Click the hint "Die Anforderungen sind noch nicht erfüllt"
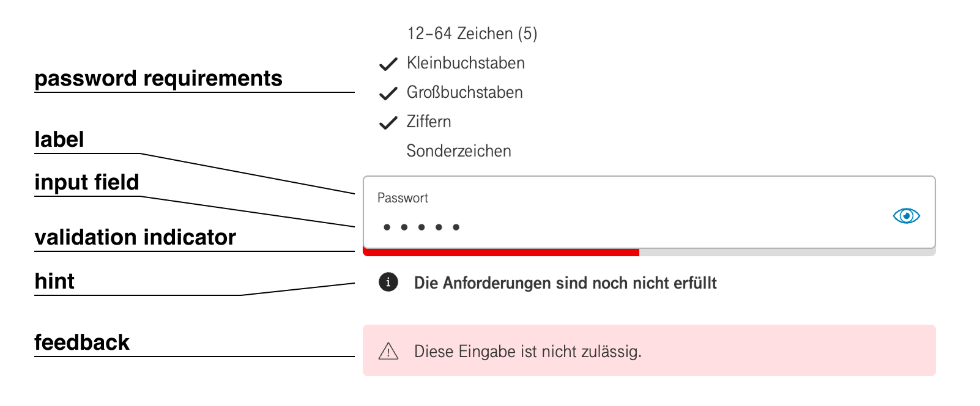Screen dimensions: 980x406 [565, 283]
